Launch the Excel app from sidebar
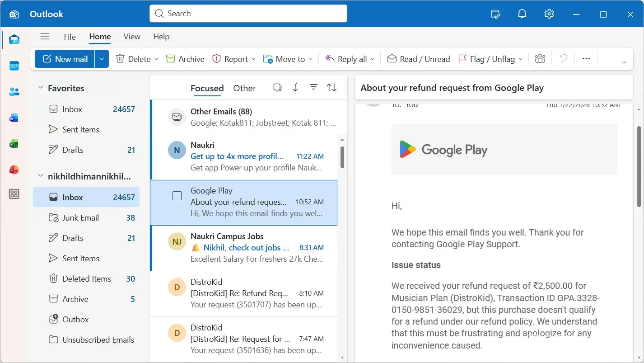This screenshot has height=363, width=644. pos(14,144)
